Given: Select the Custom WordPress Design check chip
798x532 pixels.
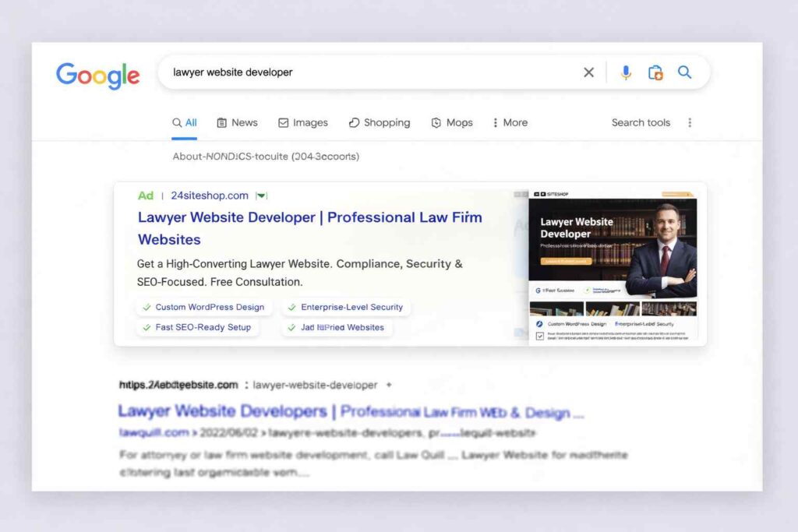Looking at the screenshot, I should (202, 307).
